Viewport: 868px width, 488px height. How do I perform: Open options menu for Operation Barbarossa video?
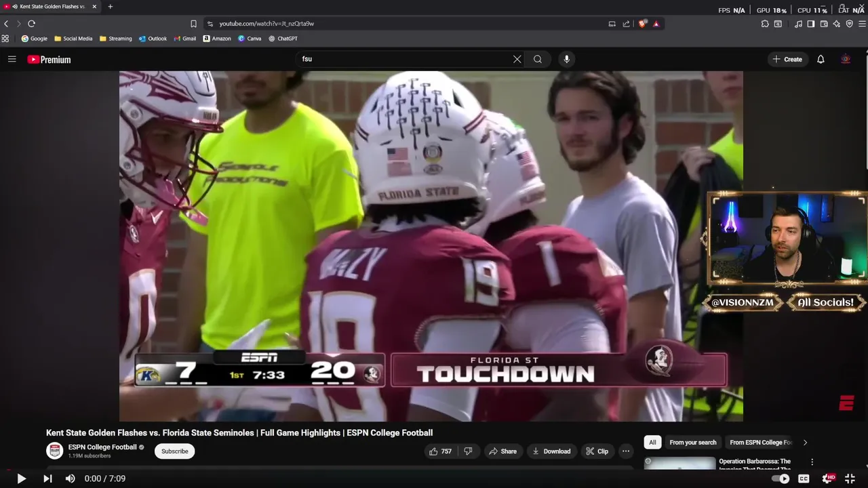pyautogui.click(x=812, y=462)
